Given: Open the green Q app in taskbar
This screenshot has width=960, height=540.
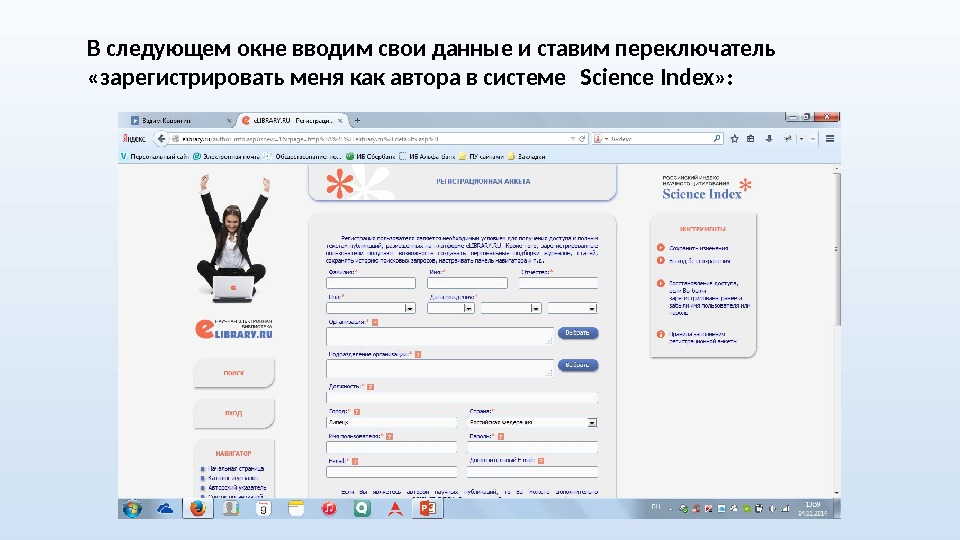Looking at the screenshot, I should (362, 508).
